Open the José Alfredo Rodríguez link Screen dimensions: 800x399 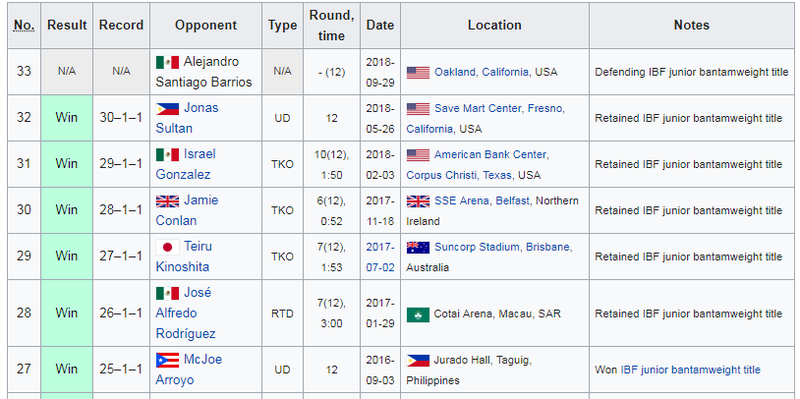[186, 313]
